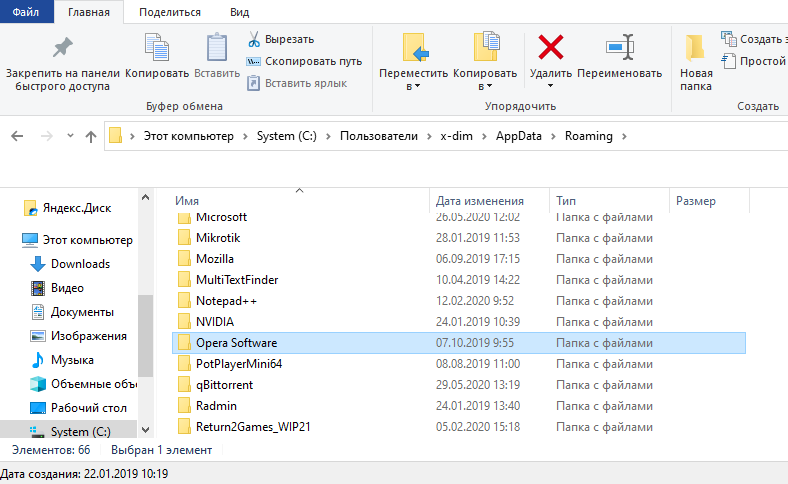Click Пользователи in the address path

(x=379, y=136)
